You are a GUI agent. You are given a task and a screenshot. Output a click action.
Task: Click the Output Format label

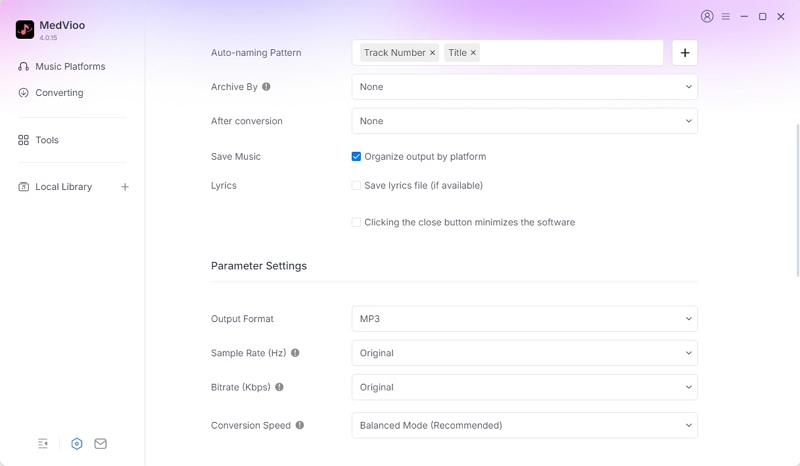point(242,318)
